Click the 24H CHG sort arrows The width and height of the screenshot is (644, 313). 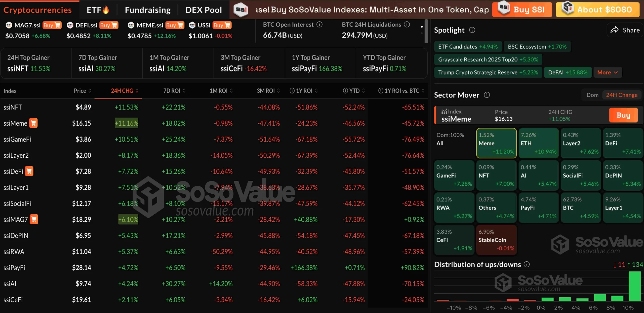pyautogui.click(x=137, y=91)
